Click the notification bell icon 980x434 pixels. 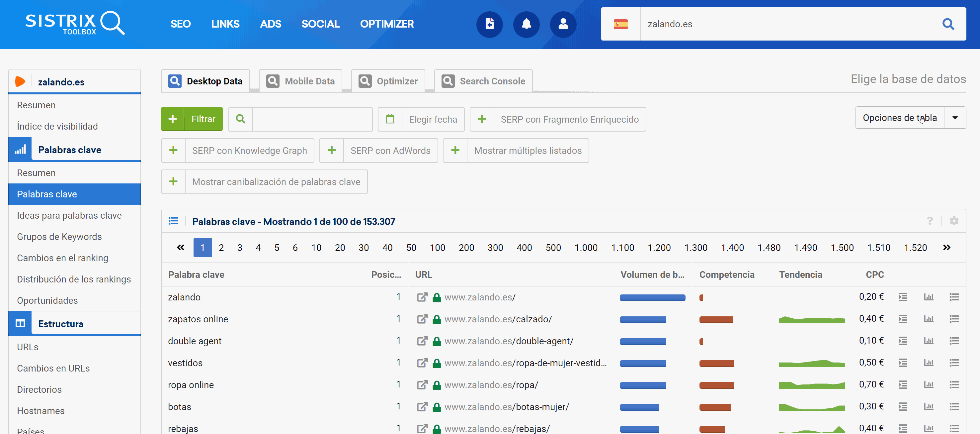(526, 24)
